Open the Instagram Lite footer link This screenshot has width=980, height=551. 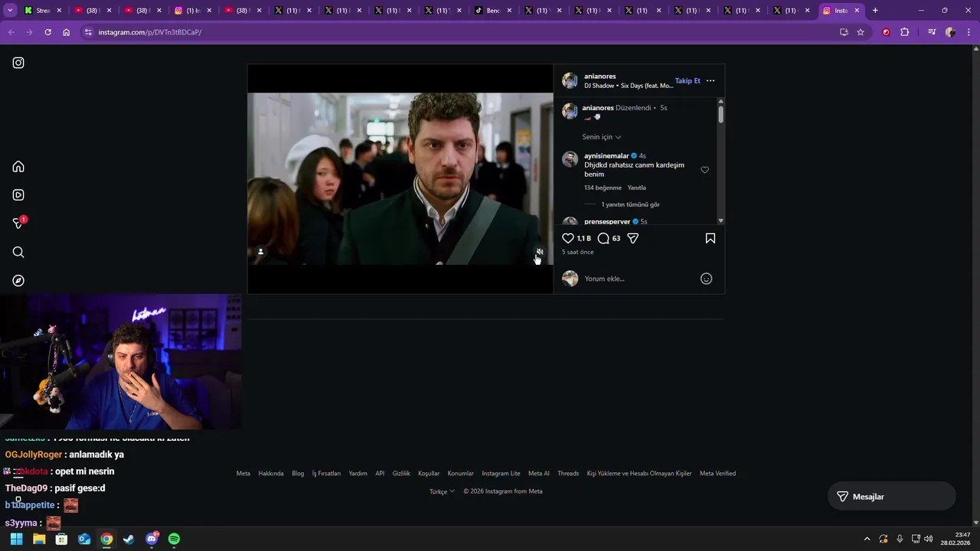click(x=501, y=473)
